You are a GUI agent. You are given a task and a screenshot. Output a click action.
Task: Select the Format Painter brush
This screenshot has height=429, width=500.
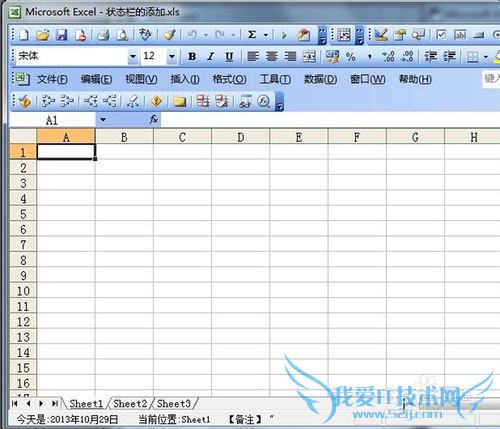point(169,35)
